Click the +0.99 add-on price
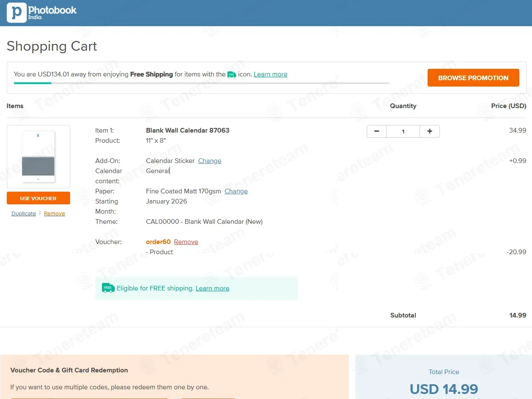 518,161
